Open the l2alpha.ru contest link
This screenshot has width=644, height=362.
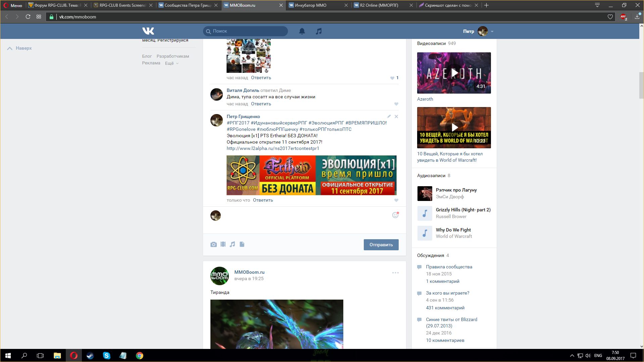coord(273,148)
